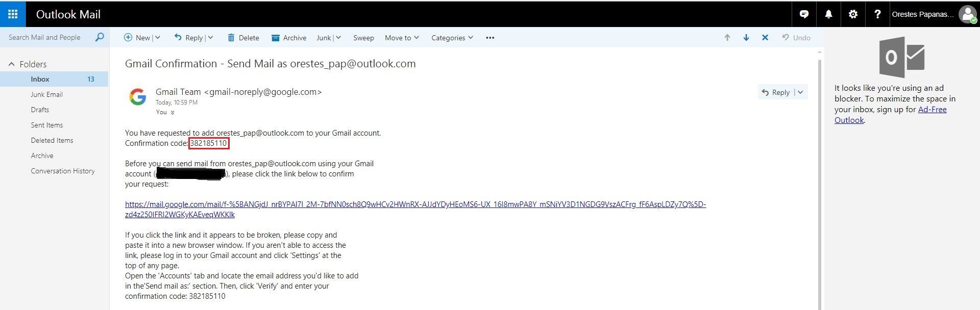Open the New dropdown arrow
The width and height of the screenshot is (980, 310).
158,38
